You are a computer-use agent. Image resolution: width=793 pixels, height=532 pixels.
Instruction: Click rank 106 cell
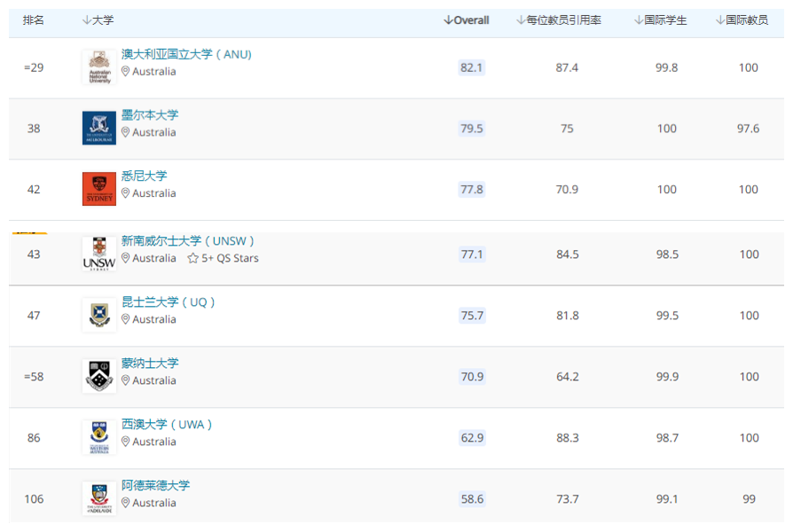(x=34, y=499)
